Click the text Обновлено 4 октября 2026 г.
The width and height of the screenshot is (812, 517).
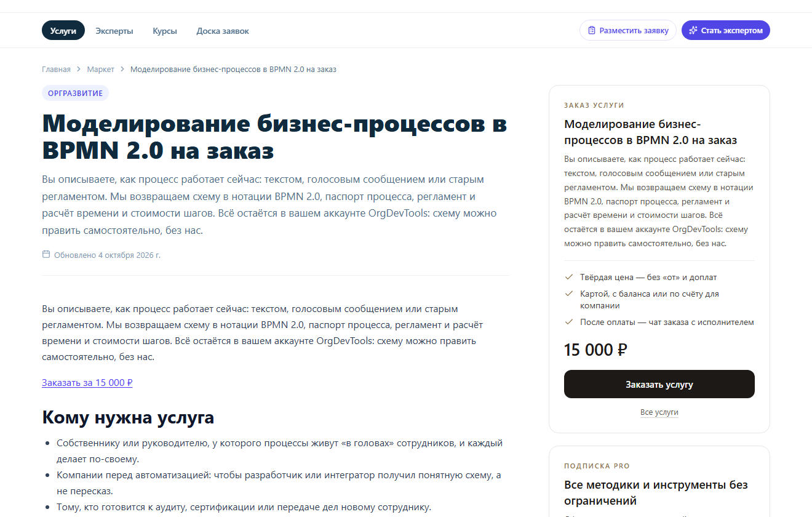coord(107,255)
